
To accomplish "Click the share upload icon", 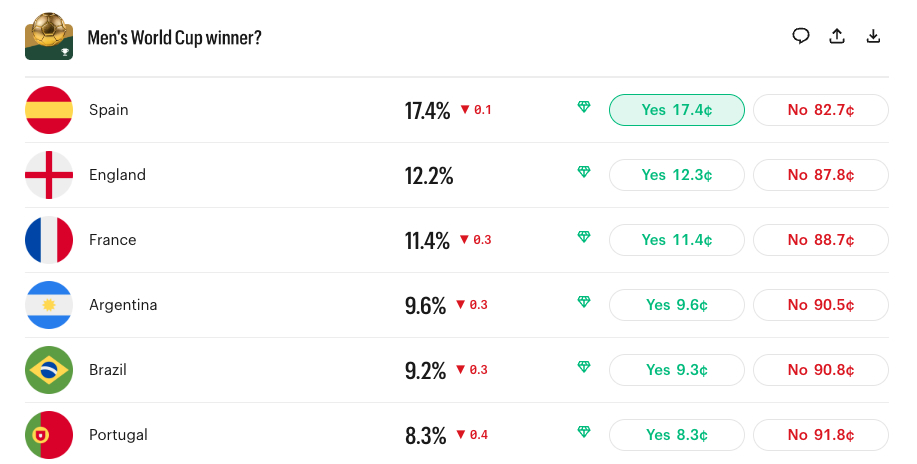I will [x=837, y=36].
